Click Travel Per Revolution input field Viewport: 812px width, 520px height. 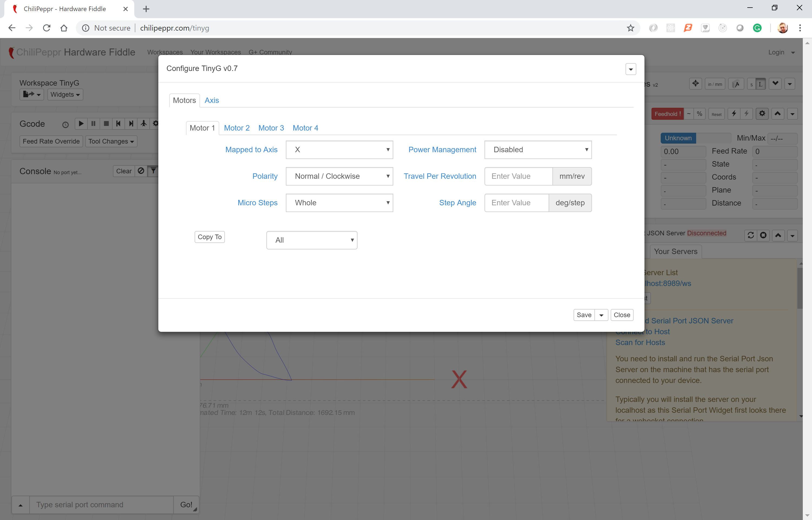pos(519,176)
